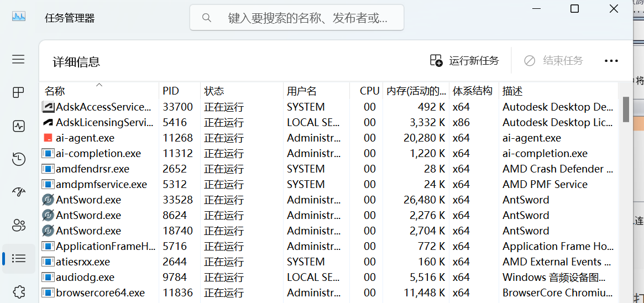This screenshot has width=644, height=303.
Task: Click description Windows 音频设备图...
Action: tap(554, 277)
